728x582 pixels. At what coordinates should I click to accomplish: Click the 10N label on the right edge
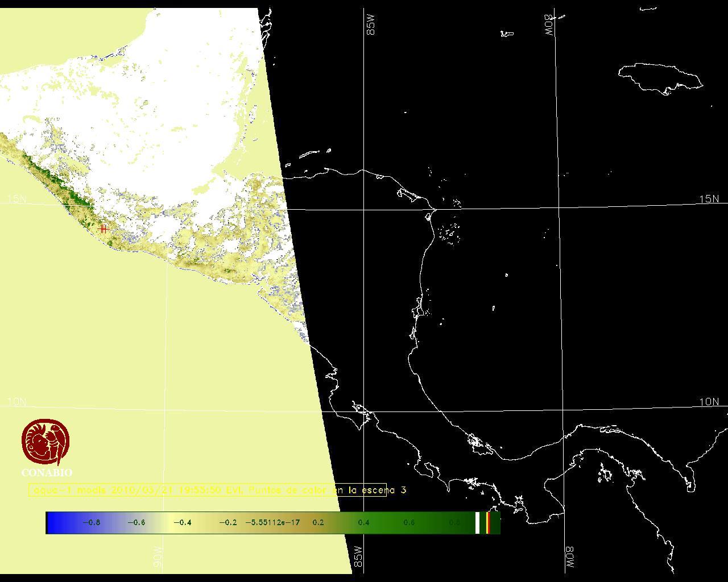click(709, 402)
